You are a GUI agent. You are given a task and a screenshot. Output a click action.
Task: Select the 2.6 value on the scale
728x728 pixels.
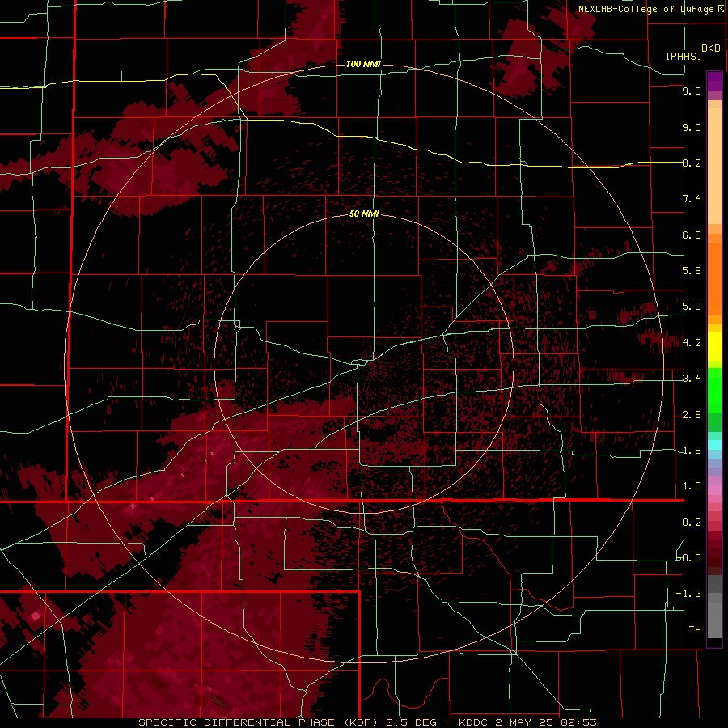click(x=692, y=415)
